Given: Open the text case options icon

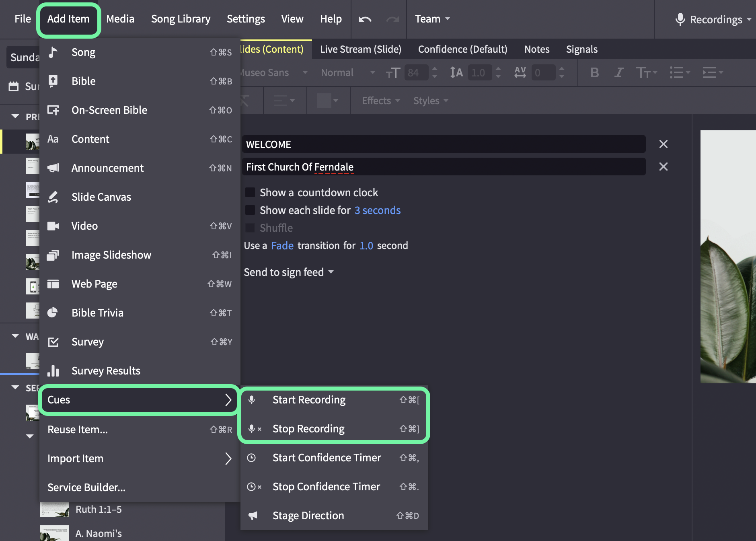Looking at the screenshot, I should [x=646, y=73].
